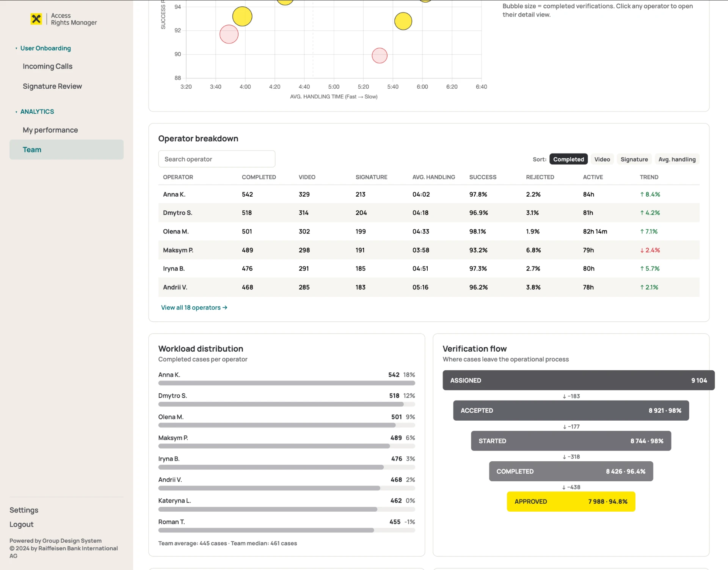Screen dimensions: 728x570
Task: Click the red bubble near 90 success
Action: [380, 56]
